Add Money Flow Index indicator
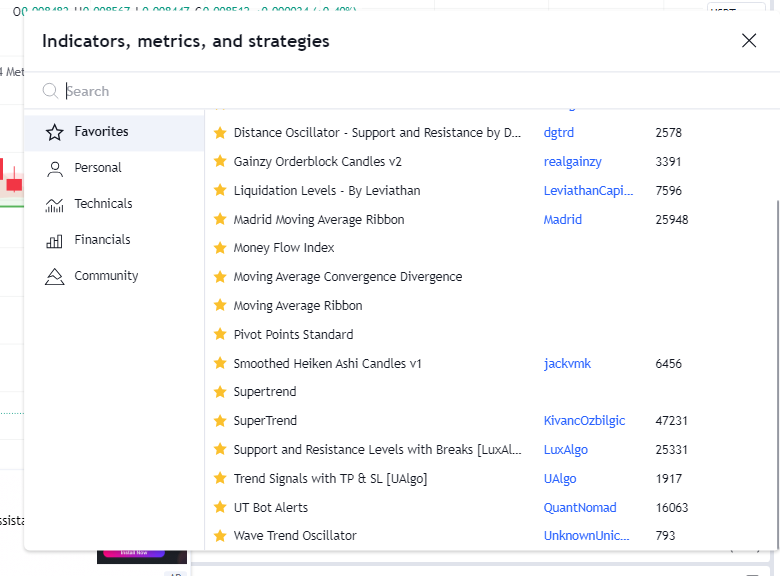 [x=284, y=248]
